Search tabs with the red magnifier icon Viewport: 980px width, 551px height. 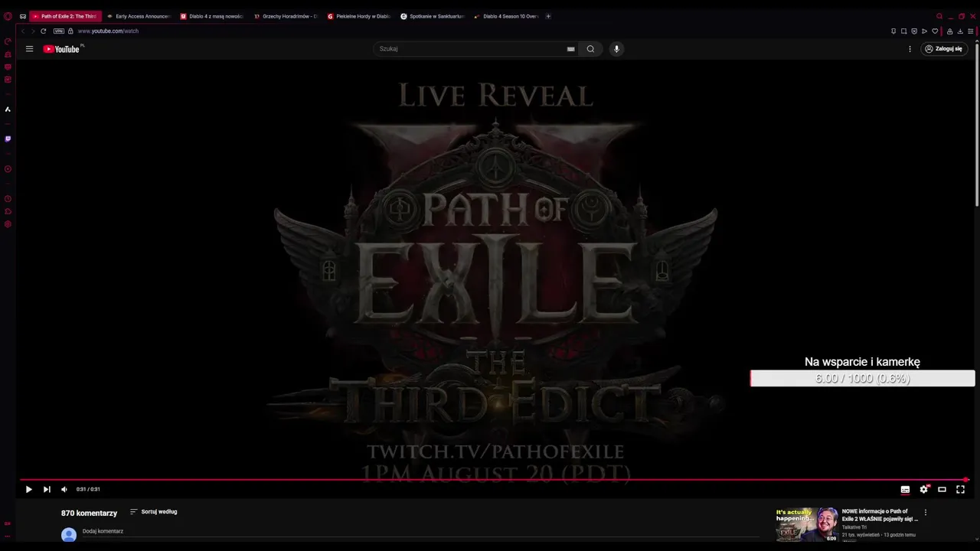point(939,16)
